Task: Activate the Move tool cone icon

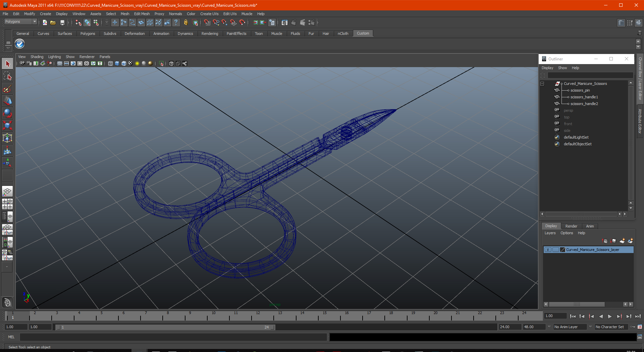Action: pos(7,101)
